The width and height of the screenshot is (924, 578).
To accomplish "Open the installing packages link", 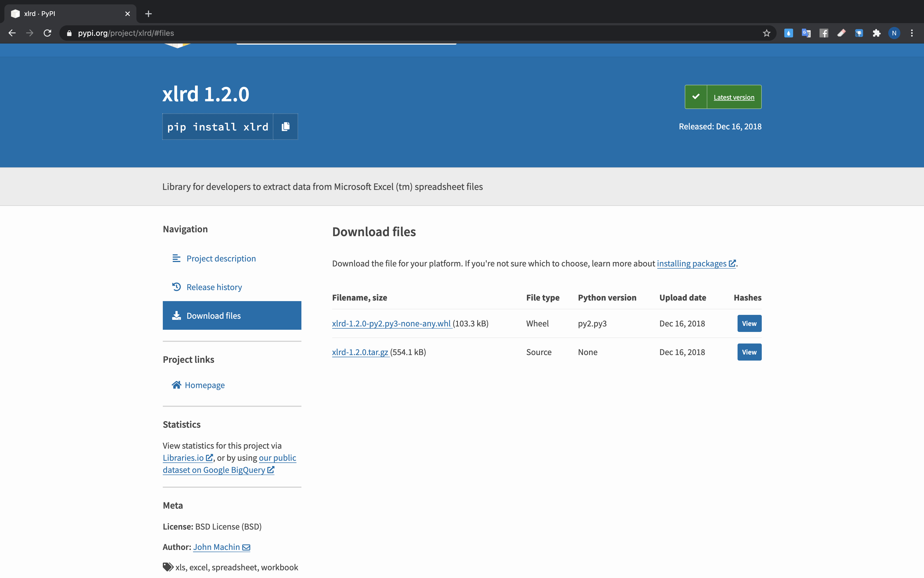I will (x=696, y=263).
